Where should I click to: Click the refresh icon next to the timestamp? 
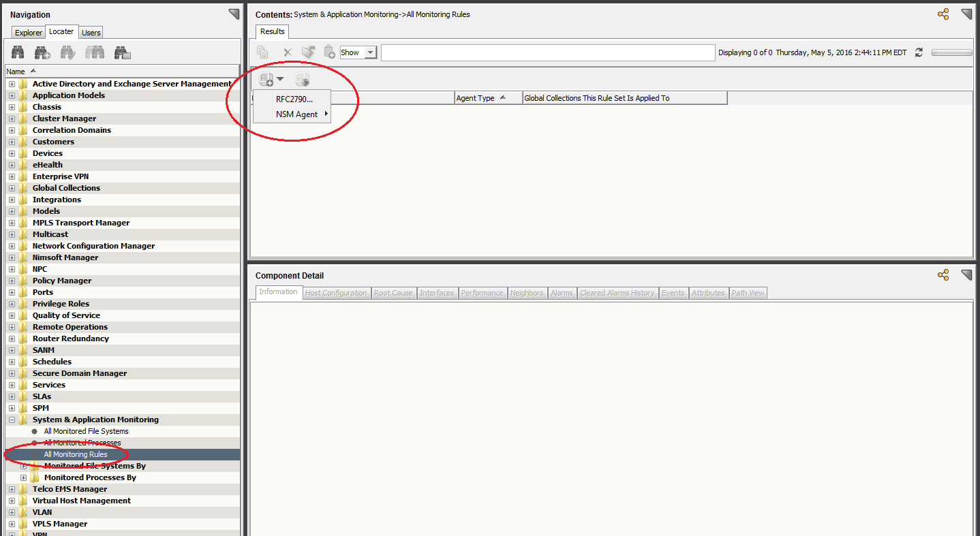(x=919, y=52)
